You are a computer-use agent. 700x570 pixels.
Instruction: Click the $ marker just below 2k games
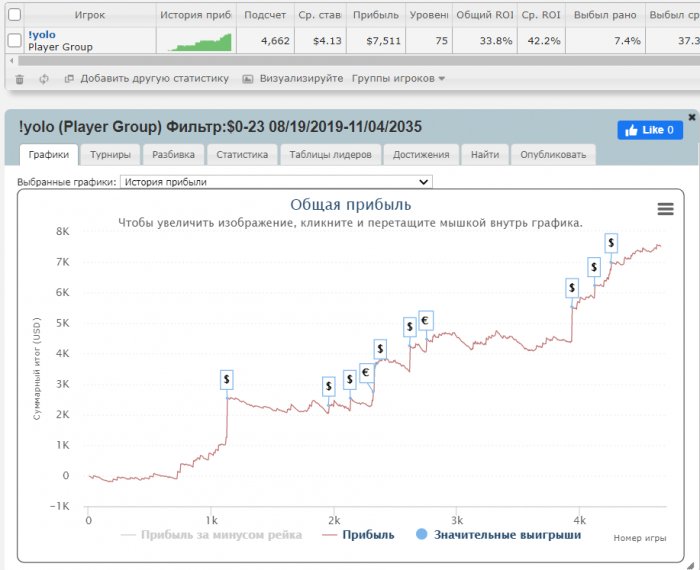click(x=329, y=386)
